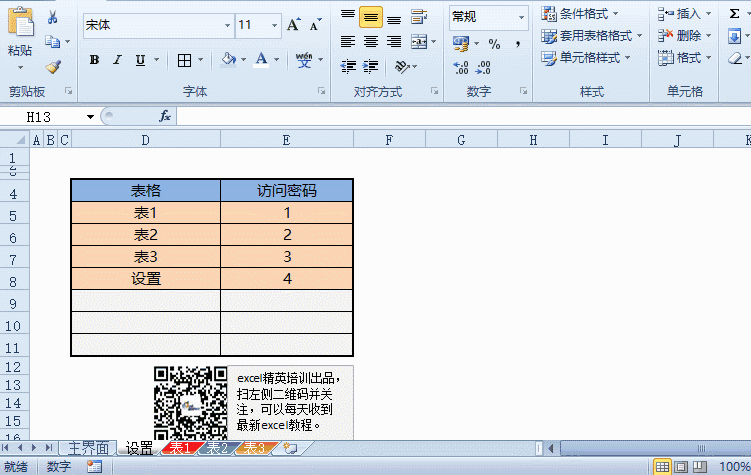Click the formula bar input
The image size is (751, 475).
(464, 116)
